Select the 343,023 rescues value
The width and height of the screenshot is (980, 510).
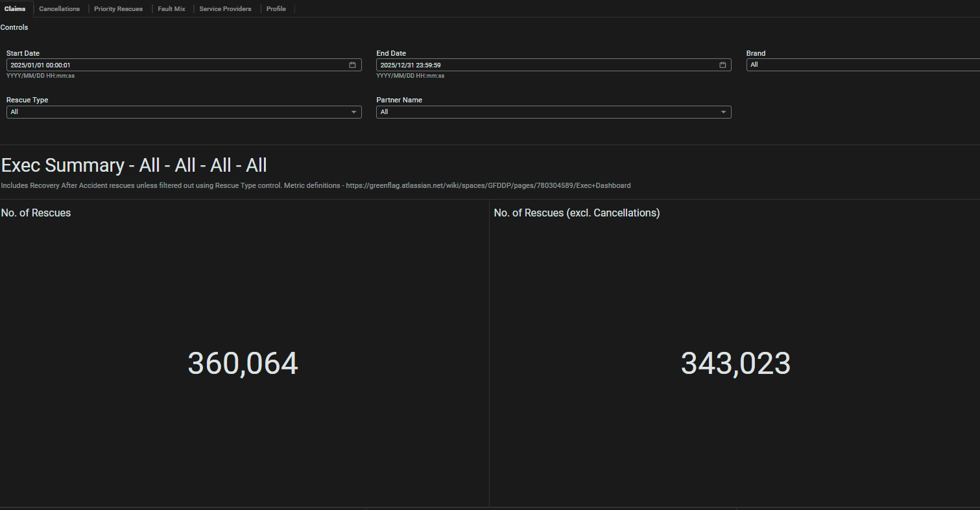click(735, 364)
